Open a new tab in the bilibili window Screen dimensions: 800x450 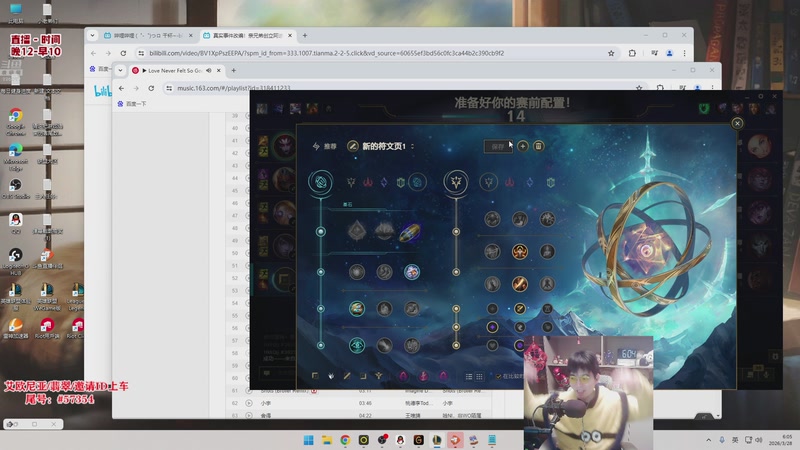click(x=305, y=35)
